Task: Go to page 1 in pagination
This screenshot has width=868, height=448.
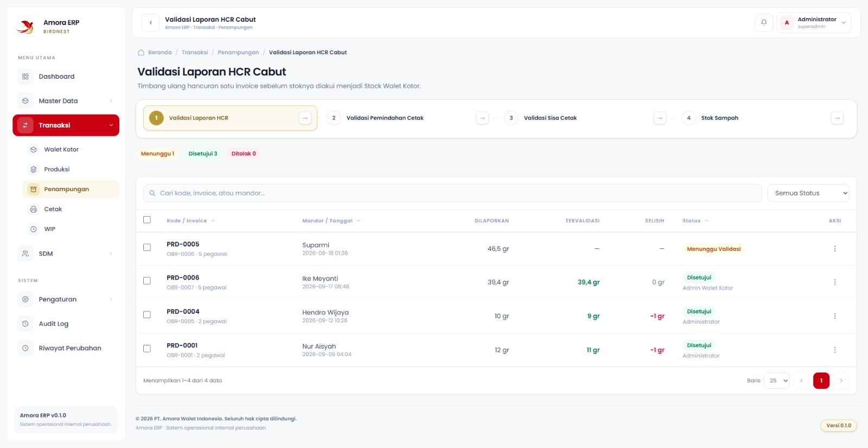Action: coord(821,381)
